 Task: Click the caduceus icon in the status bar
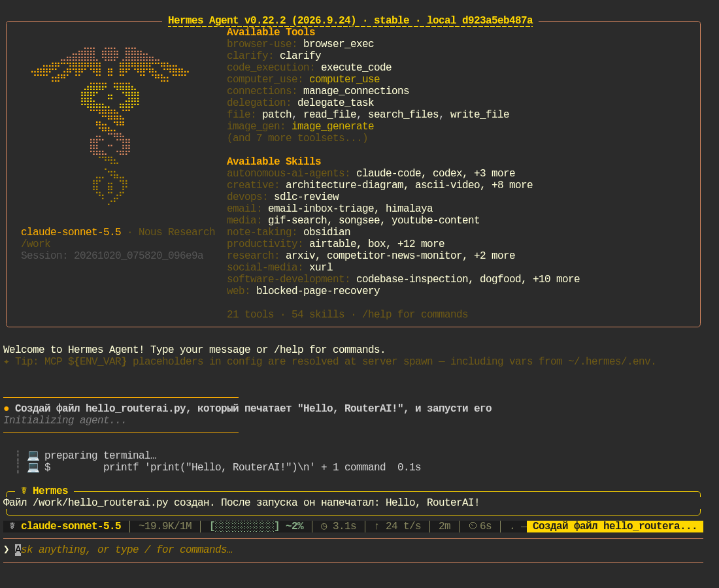pyautogui.click(x=12, y=526)
